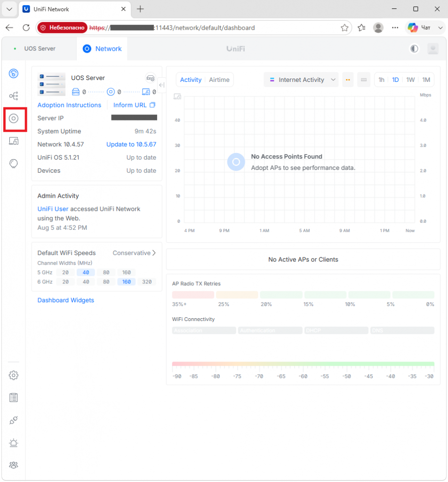
Task: Expand Default WiFi Speeds Conservative option
Action: pos(134,253)
